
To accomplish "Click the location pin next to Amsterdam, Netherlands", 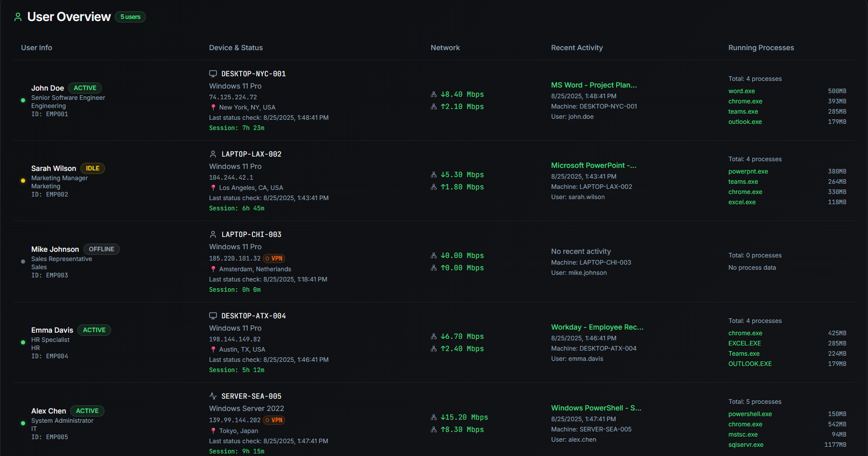I will coord(213,269).
